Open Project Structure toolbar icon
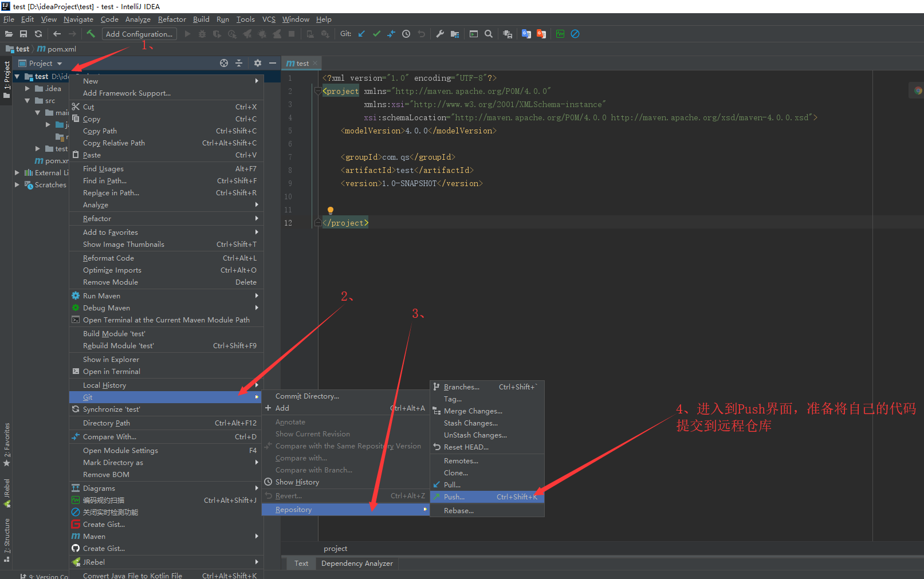The width and height of the screenshot is (924, 579). pyautogui.click(x=455, y=34)
